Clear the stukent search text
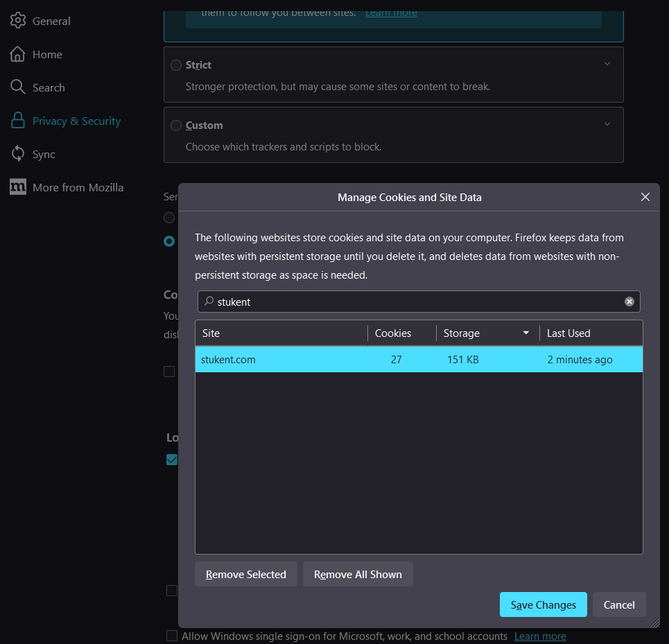 click(x=629, y=302)
